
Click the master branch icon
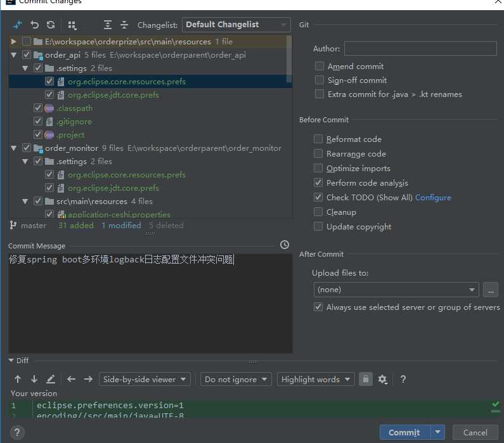click(x=13, y=225)
